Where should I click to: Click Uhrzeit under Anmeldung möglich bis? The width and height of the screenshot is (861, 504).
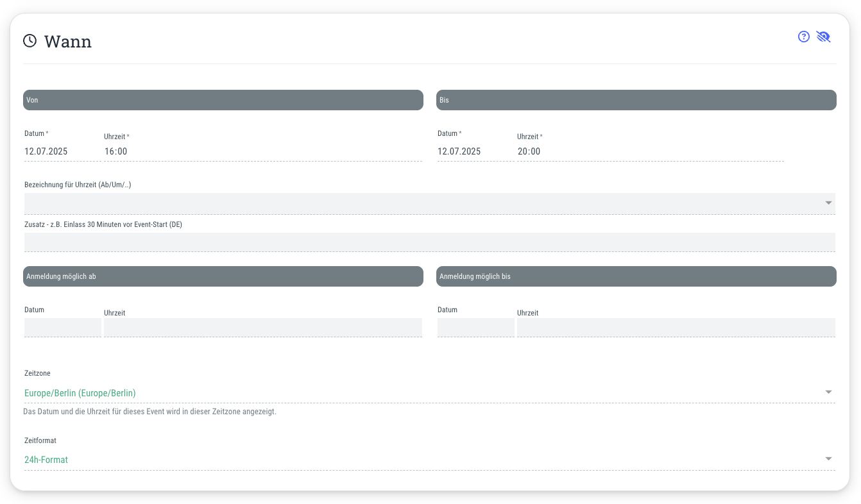point(676,327)
